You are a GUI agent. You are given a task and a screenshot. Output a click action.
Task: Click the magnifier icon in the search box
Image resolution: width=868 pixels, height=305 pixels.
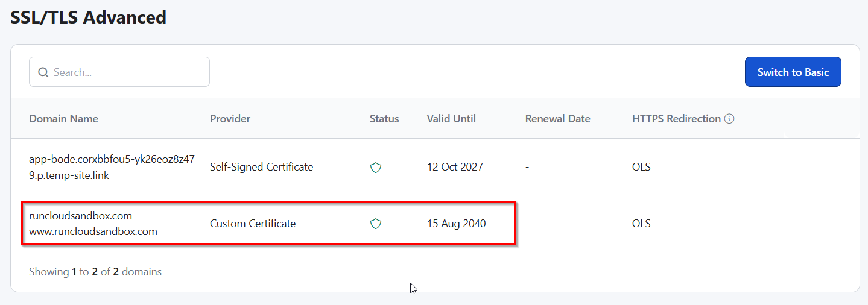point(43,72)
